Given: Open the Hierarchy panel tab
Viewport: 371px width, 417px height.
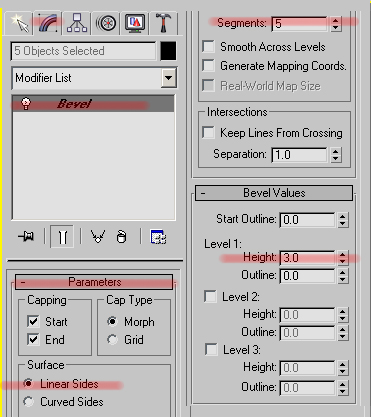Looking at the screenshot, I should pyautogui.click(x=77, y=23).
